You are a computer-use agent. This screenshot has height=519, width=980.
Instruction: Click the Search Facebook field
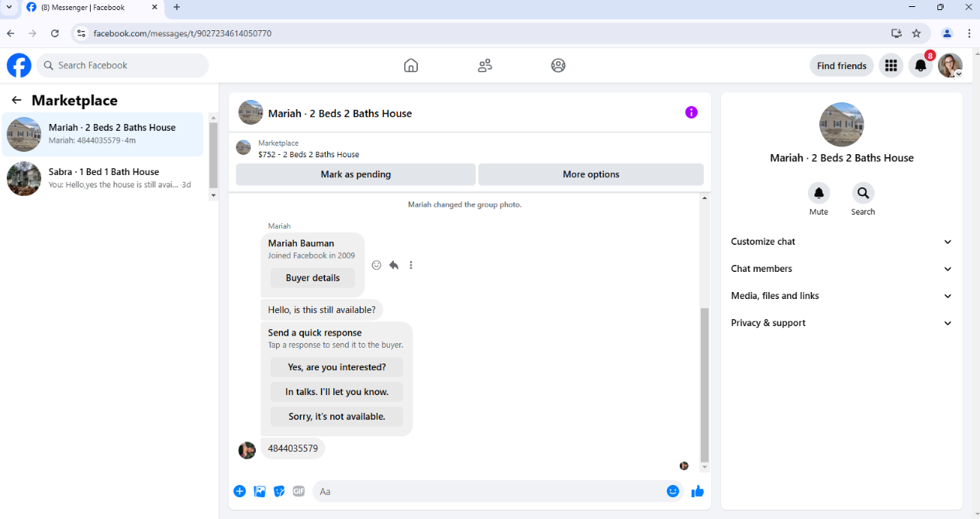point(122,66)
